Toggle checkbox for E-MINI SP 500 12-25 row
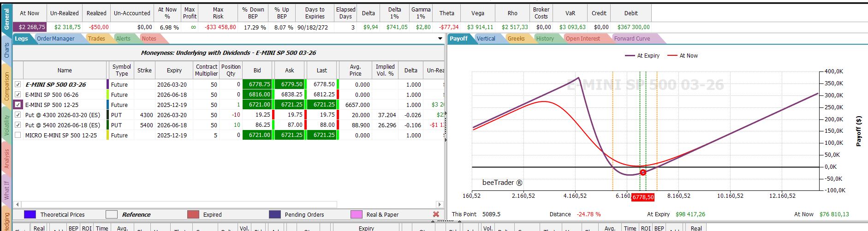868x231 pixels. click(x=18, y=105)
